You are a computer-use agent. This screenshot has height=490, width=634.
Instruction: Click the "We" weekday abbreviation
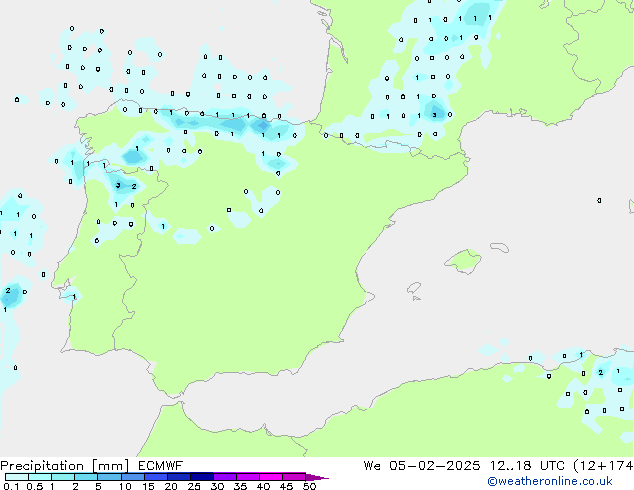372,466
